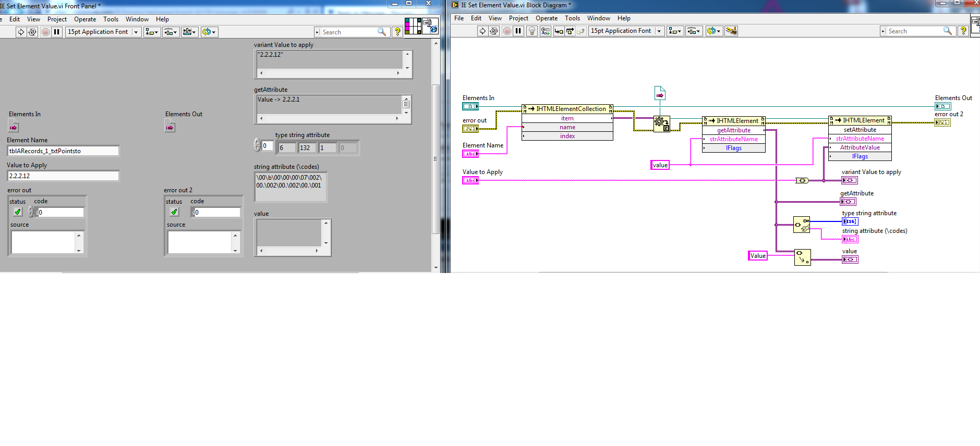Click Run arrow in Front Panel toolbar
980x446 pixels.
(x=21, y=32)
